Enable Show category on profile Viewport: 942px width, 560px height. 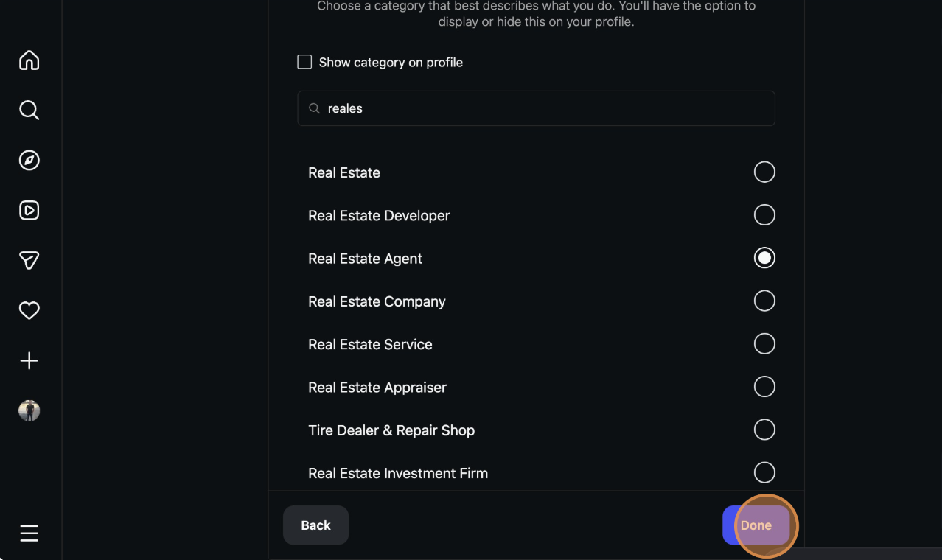coord(304,62)
